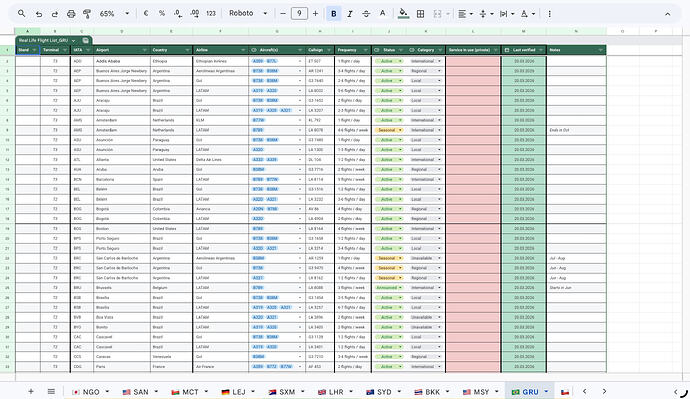This screenshot has height=399, width=690.
Task: Select the Addis Ababa airport cell
Action: pos(122,61)
